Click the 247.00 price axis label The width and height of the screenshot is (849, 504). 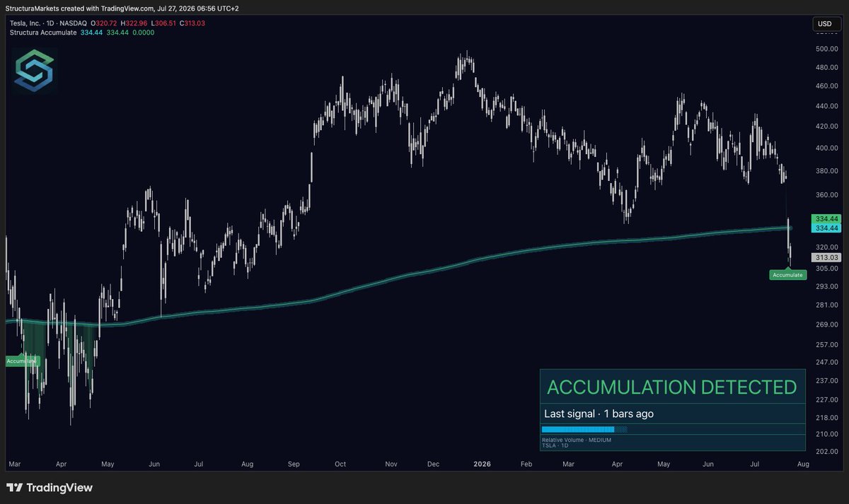click(x=826, y=362)
